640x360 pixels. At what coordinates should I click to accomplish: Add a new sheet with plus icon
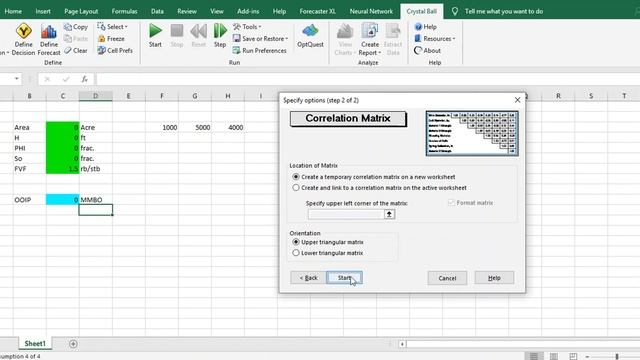73,344
